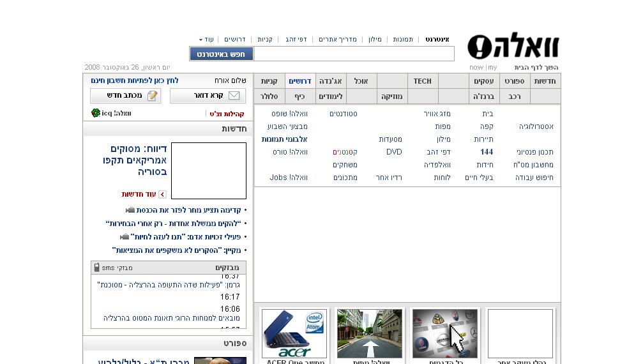Open the colorful קטנטנים link
This screenshot has width=643, height=364.
pyautogui.click(x=345, y=152)
